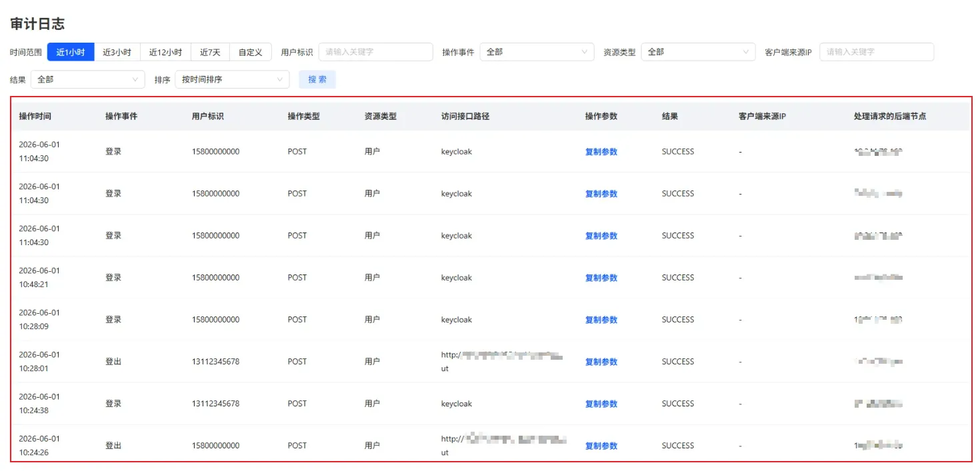
Task: Select the 近1小时 time range
Action: 71,52
